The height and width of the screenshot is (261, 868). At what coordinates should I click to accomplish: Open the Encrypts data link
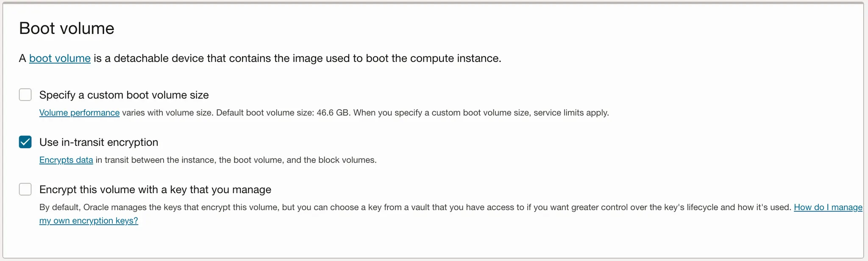coord(66,160)
